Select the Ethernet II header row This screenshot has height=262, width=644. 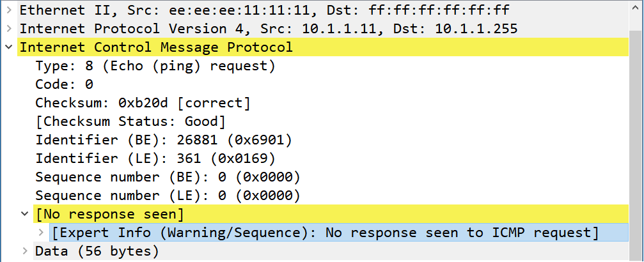pyautogui.click(x=323, y=10)
